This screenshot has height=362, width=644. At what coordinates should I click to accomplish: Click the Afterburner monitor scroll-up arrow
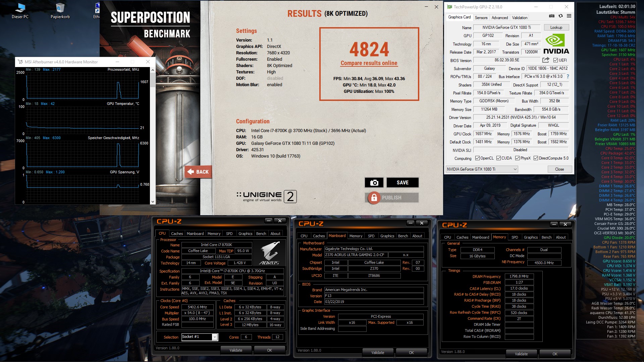(153, 70)
